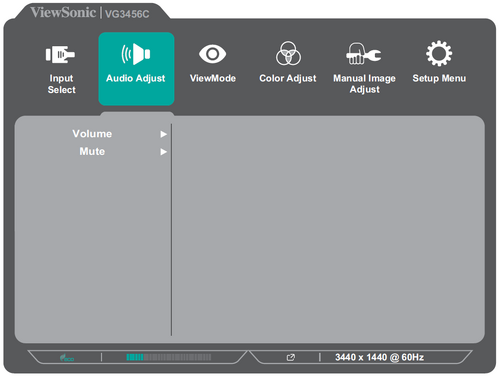500x379 pixels.
Task: Open ViewMode via the eye icon
Action: point(212,54)
